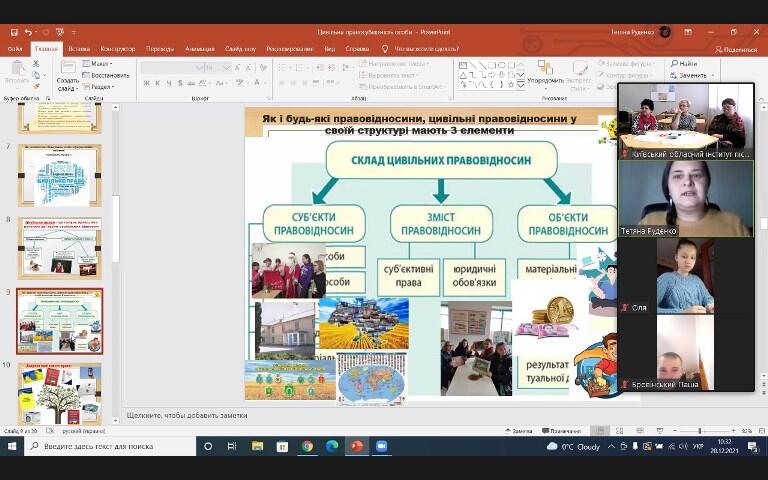Open Zoom app from Windows taskbar
Image resolution: width=768 pixels, height=480 pixels.
(381, 446)
